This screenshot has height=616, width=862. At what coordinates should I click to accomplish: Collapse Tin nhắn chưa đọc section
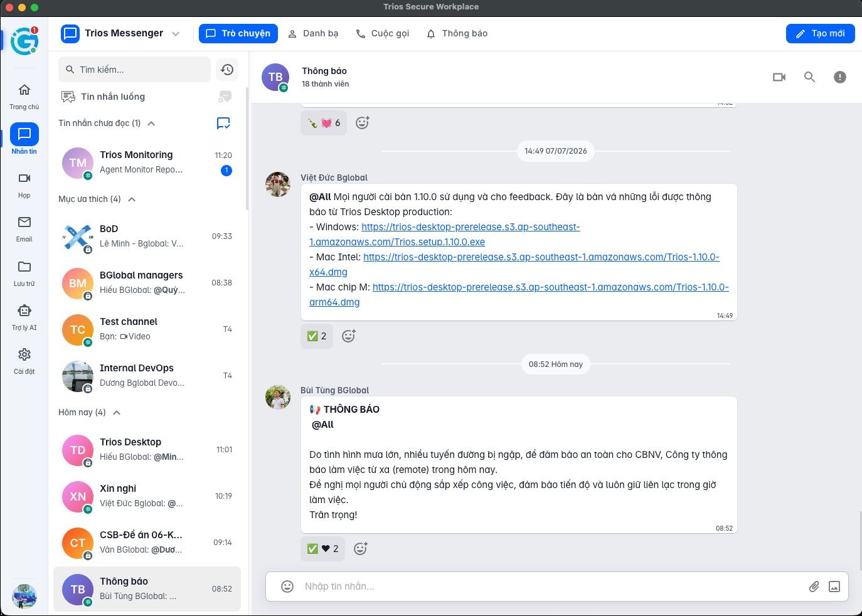click(151, 124)
